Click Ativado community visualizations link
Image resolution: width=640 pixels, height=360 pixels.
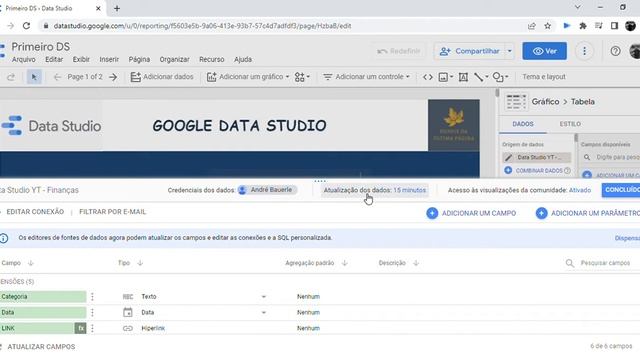point(580,190)
